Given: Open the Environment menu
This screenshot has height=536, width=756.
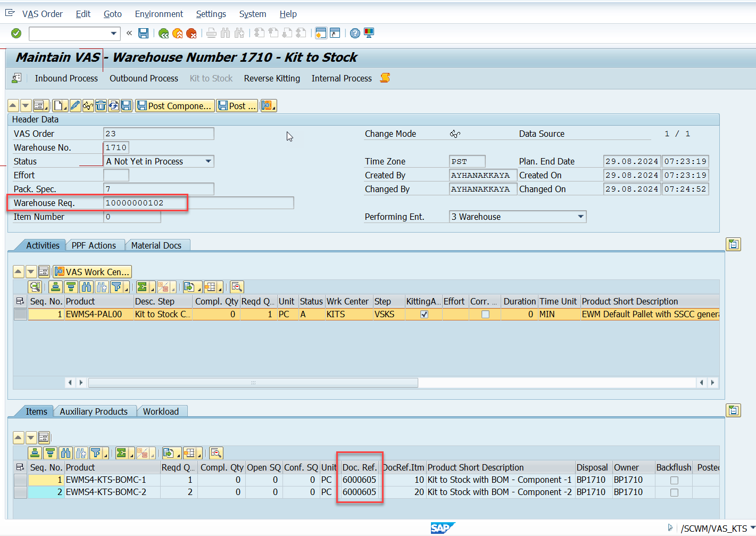Looking at the screenshot, I should click(159, 14).
